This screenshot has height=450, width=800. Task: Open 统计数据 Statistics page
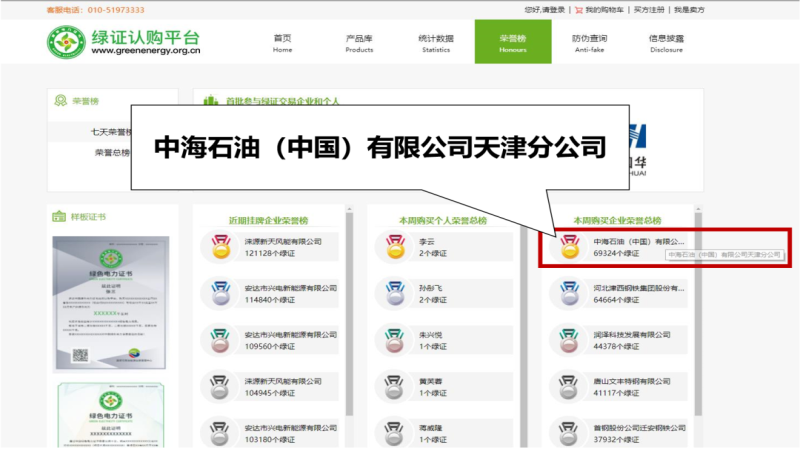coord(436,43)
